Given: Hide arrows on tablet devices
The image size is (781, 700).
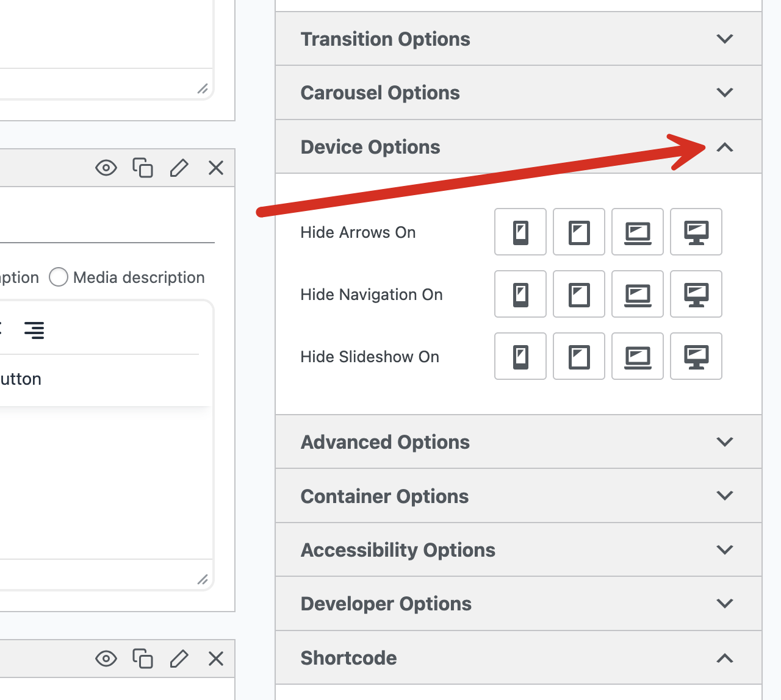Looking at the screenshot, I should (578, 232).
